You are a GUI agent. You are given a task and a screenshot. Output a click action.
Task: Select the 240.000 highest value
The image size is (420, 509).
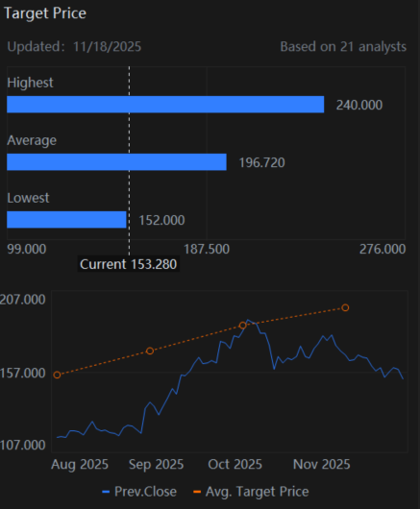[359, 105]
